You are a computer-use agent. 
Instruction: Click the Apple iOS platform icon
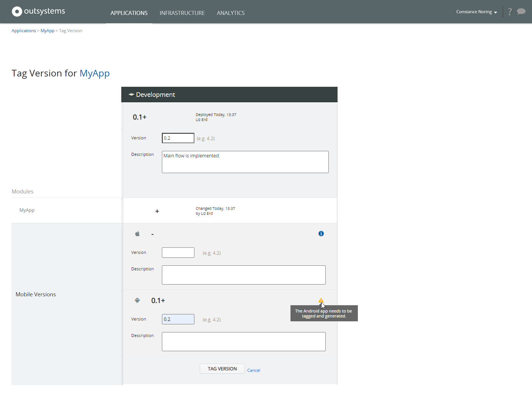pyautogui.click(x=137, y=234)
